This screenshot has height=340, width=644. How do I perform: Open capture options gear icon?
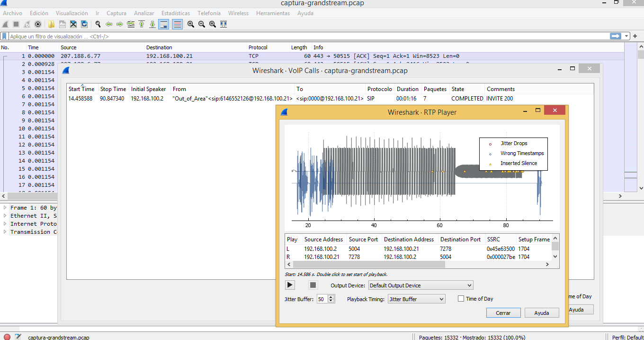pyautogui.click(x=38, y=24)
